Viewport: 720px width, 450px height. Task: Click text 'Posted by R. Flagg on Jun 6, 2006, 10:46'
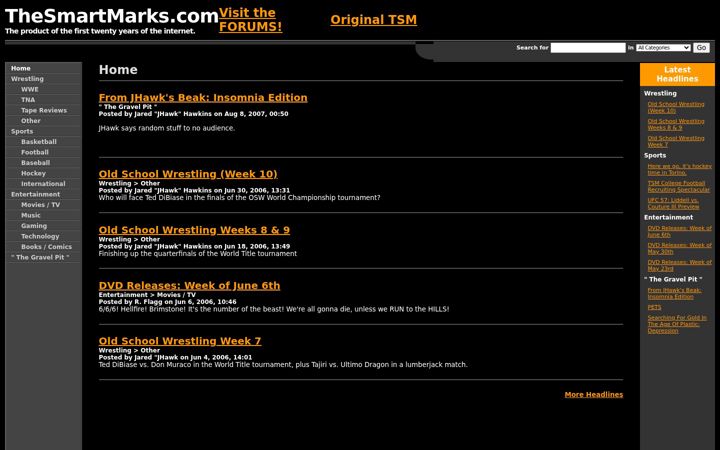[x=168, y=302]
